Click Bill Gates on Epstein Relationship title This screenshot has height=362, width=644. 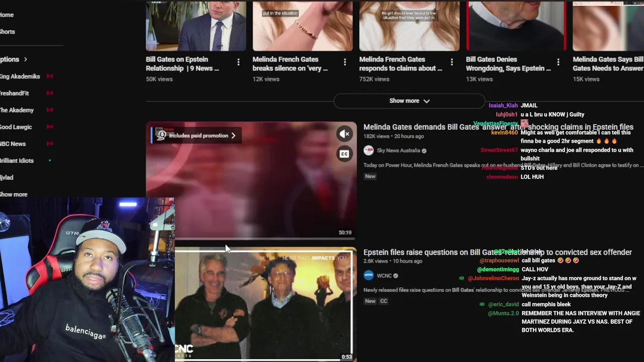[x=182, y=64]
